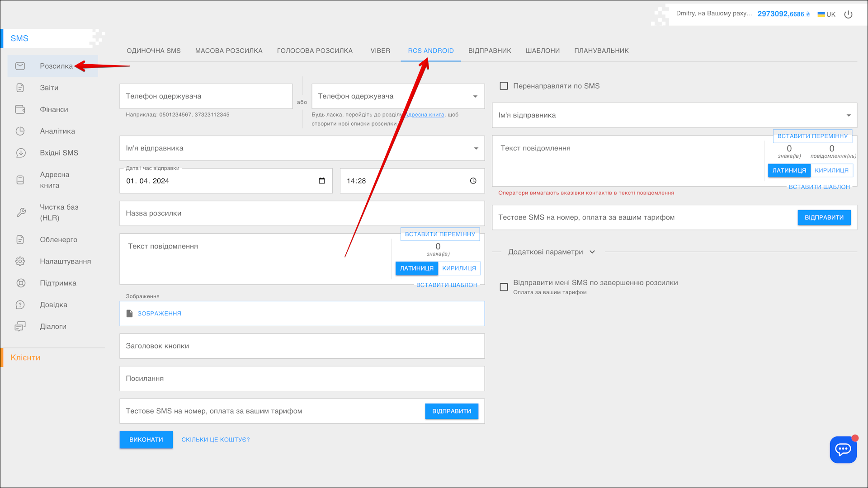Click the calendar icon in date field

point(322,181)
